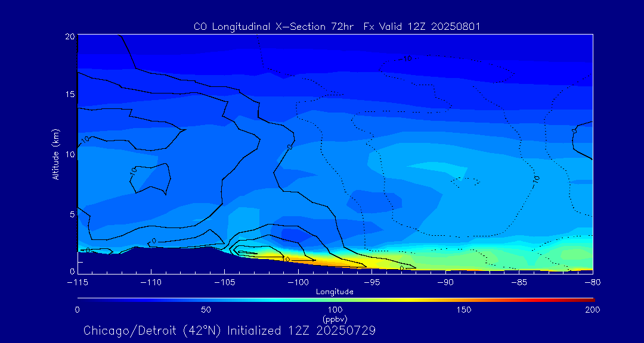
Task: Click the "Initialized 12Z 20250729" caption text
Action: click(x=302, y=330)
